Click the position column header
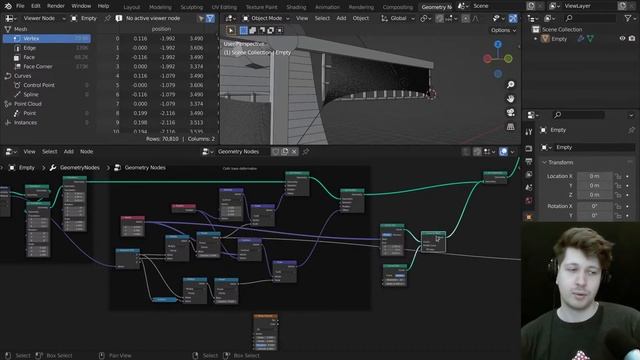This screenshot has height=360, width=640. (x=161, y=29)
